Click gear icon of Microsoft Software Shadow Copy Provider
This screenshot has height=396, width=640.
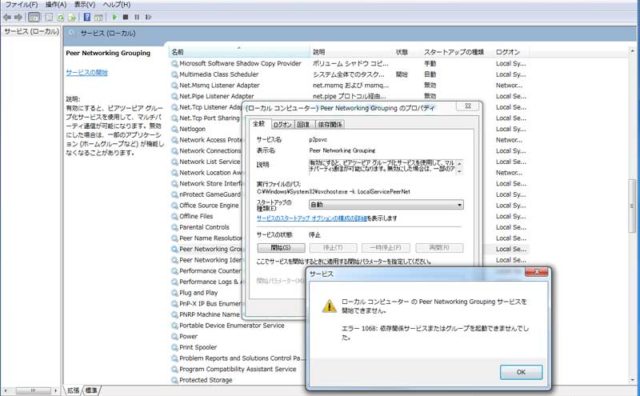pyautogui.click(x=175, y=64)
